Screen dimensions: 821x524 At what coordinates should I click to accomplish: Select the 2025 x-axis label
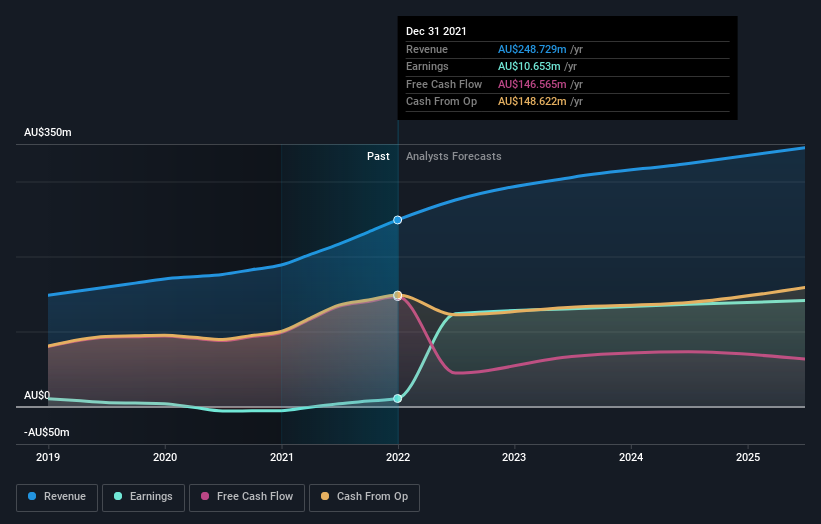748,457
